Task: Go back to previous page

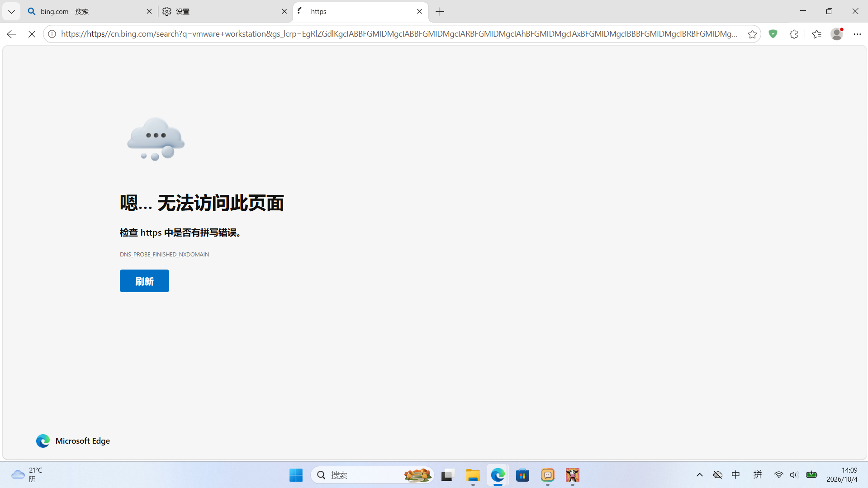Action: click(12, 34)
